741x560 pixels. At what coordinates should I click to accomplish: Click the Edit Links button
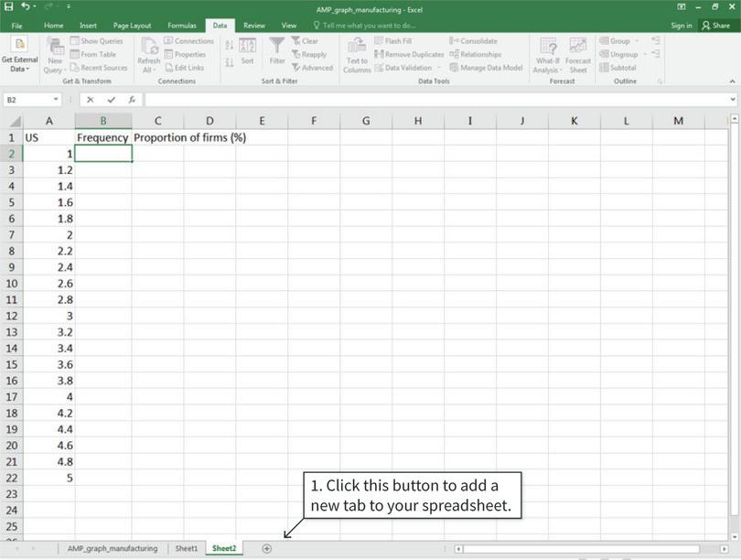click(186, 67)
